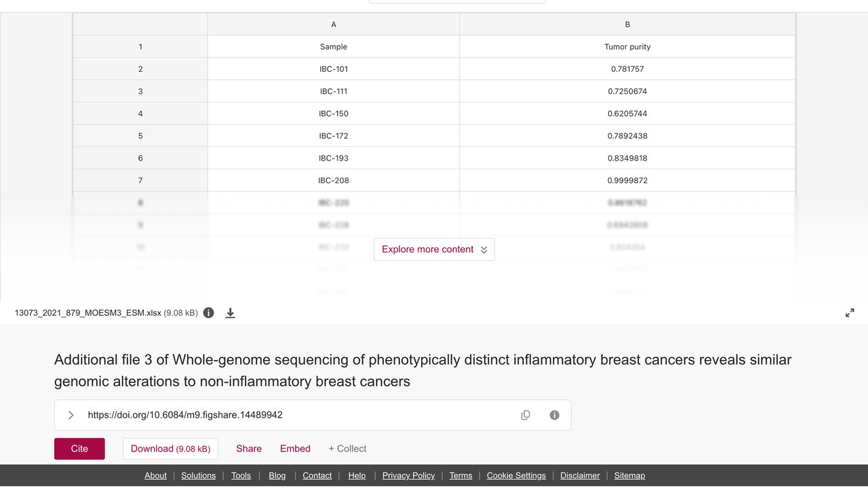The width and height of the screenshot is (868, 488).
Task: View the Privacy Policy
Action: pyautogui.click(x=408, y=476)
